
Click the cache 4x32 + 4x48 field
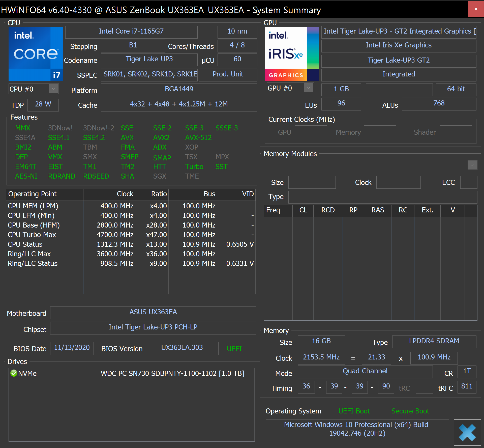click(179, 104)
